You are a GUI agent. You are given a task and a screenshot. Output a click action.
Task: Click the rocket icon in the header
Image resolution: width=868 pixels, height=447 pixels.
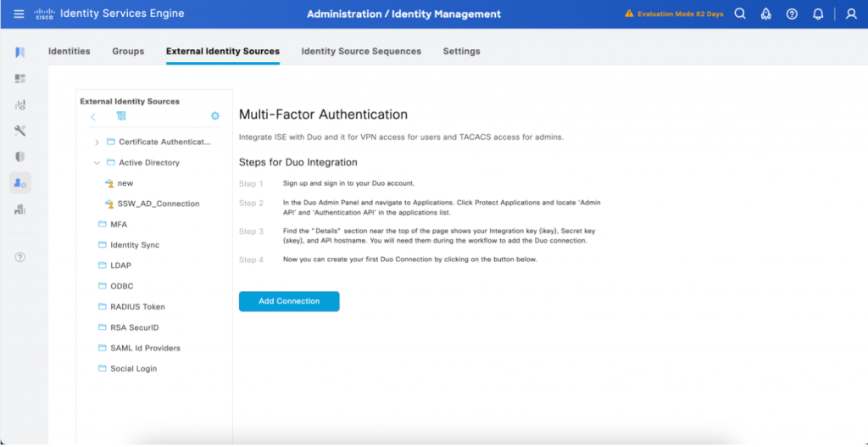[x=765, y=14]
